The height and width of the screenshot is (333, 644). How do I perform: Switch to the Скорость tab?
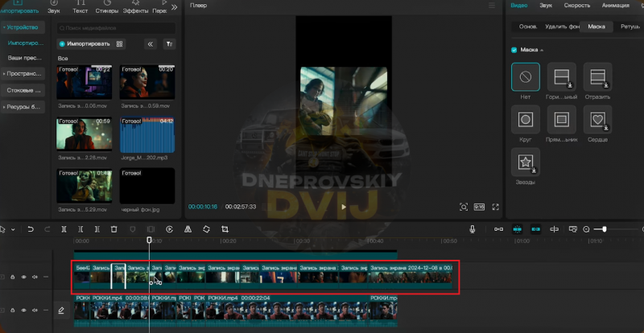tap(577, 6)
